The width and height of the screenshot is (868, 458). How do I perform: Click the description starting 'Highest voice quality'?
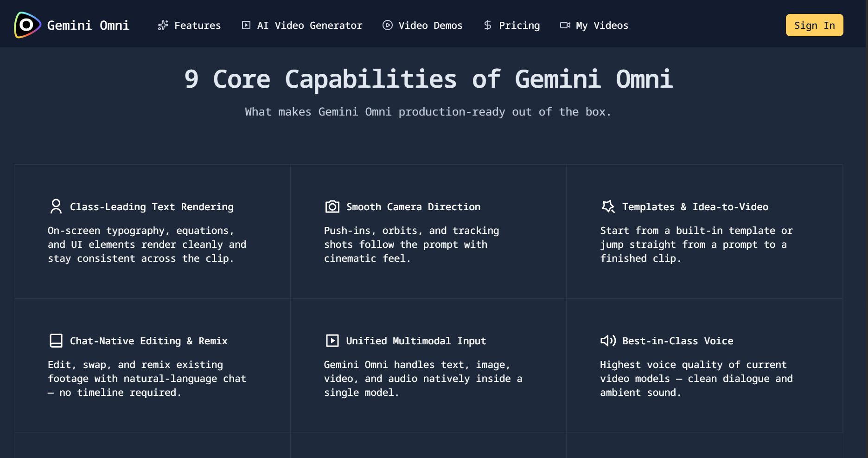coord(696,379)
